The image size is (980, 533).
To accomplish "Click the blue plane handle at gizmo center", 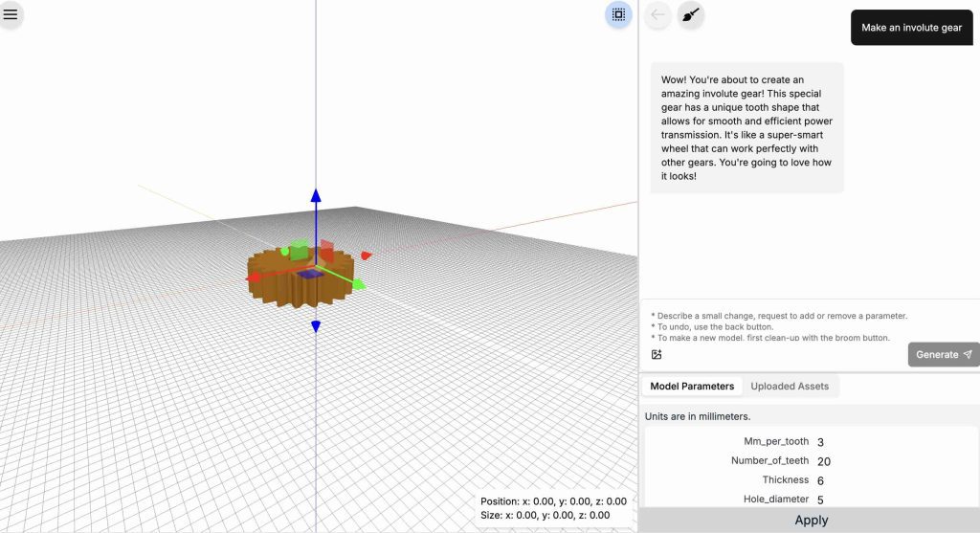I will [x=310, y=274].
